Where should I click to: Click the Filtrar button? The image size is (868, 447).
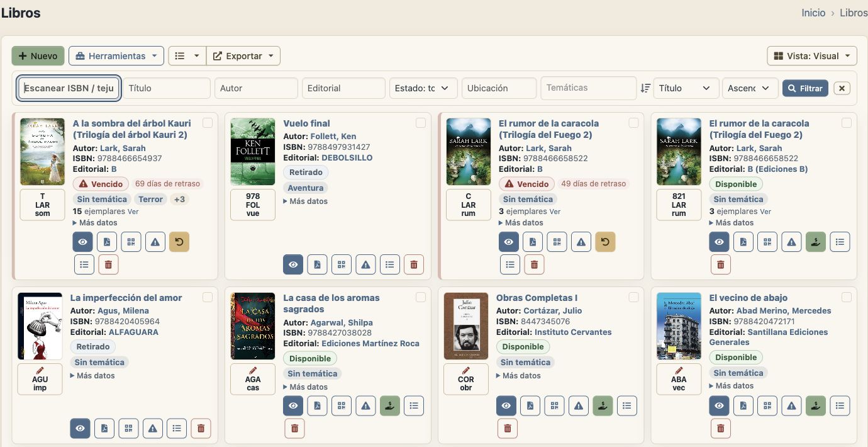point(805,88)
